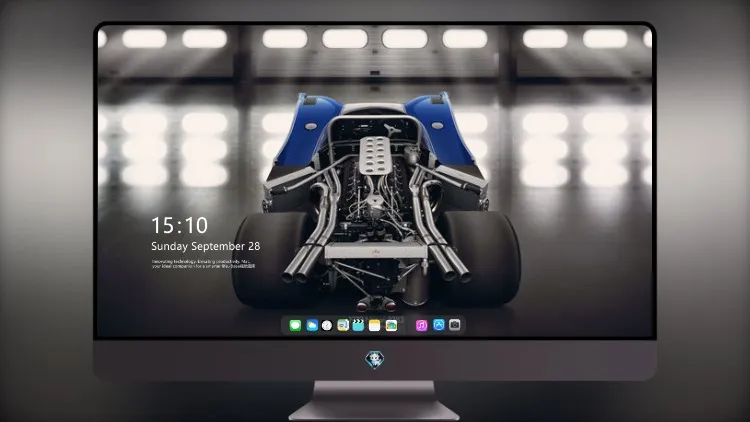Open the teal clapperboard video app

click(358, 325)
